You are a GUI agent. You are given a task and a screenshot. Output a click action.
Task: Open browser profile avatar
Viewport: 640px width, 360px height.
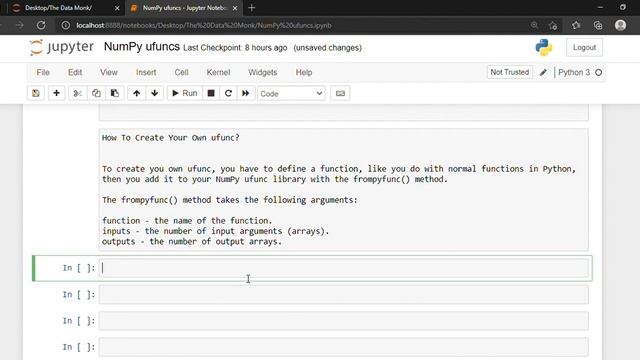tap(620, 25)
